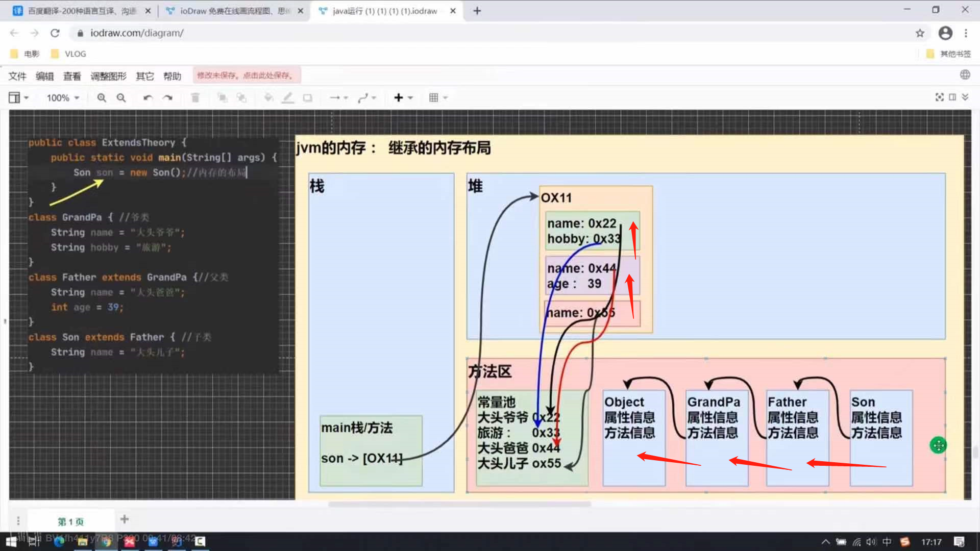Switch to the 百度翻译 browser tab

pos(81,11)
